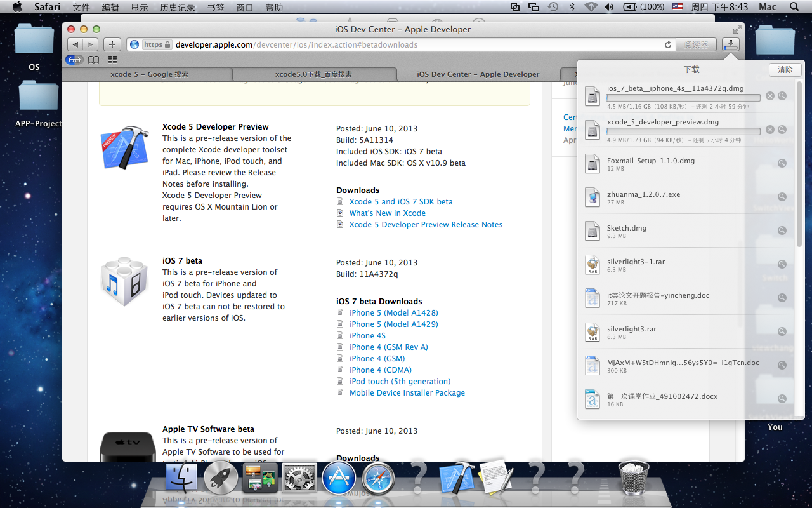Click the Wi-Fi status icon
This screenshot has height=508, width=812.
pyautogui.click(x=591, y=7)
